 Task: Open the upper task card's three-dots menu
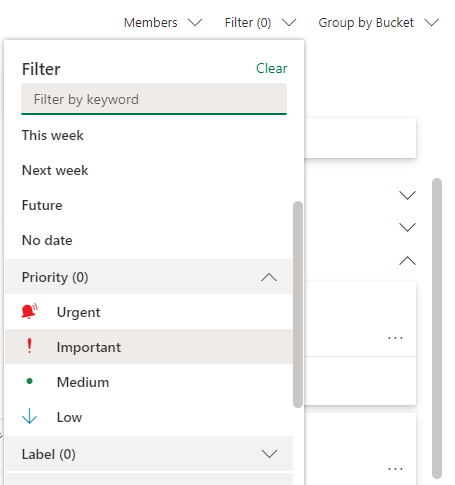395,338
